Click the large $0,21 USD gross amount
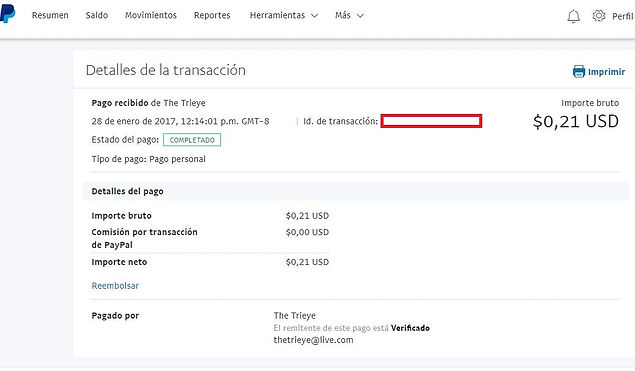Image resolution: width=635 pixels, height=371 pixels. pos(575,122)
